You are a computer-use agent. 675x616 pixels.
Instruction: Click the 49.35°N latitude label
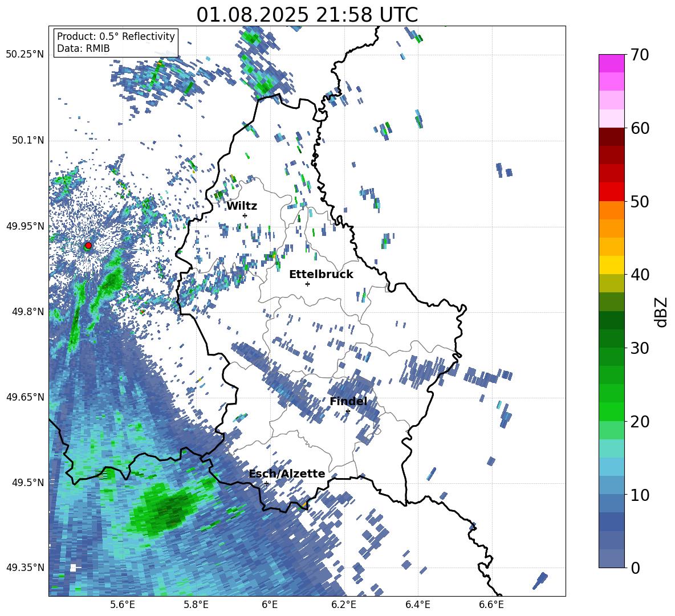pos(25,568)
